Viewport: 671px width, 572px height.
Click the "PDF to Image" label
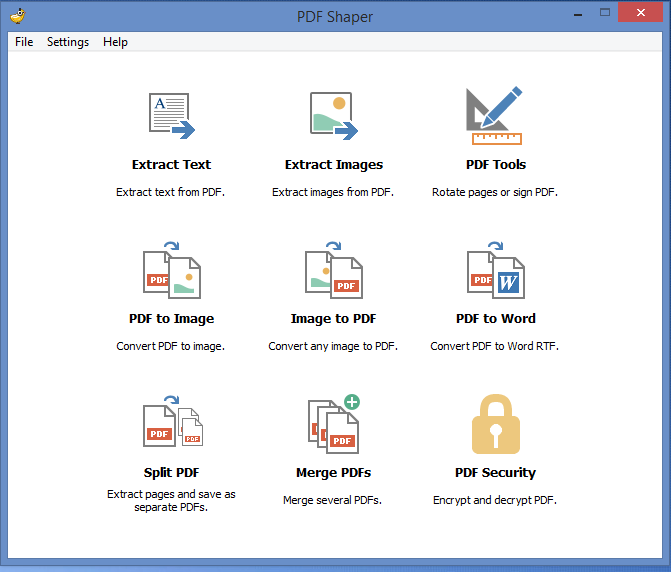coord(172,319)
